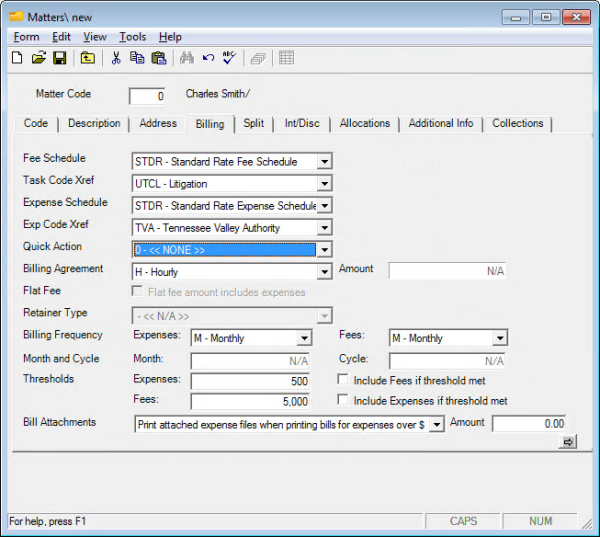600x537 pixels.
Task: Check Include Expenses if threshold met
Action: click(343, 401)
